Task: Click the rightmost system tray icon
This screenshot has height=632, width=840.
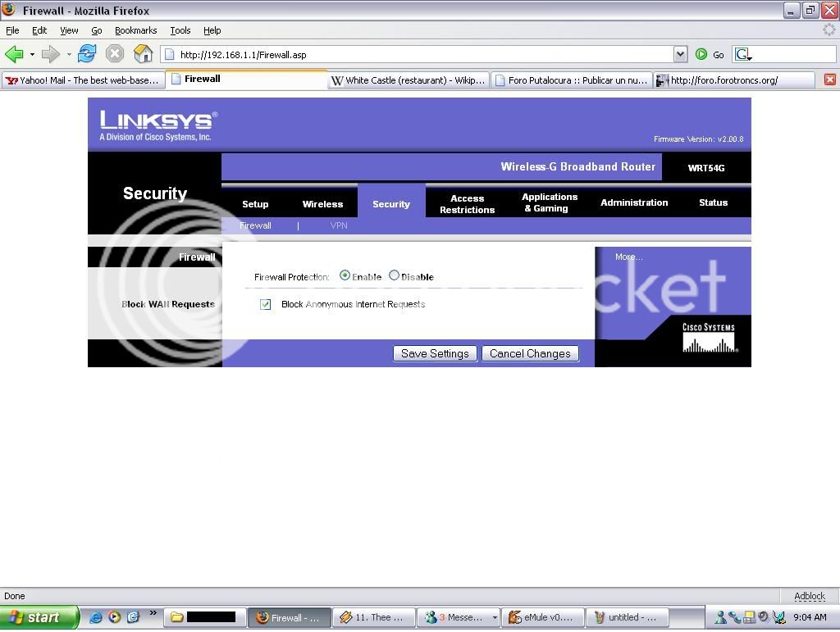Action: tap(778, 617)
